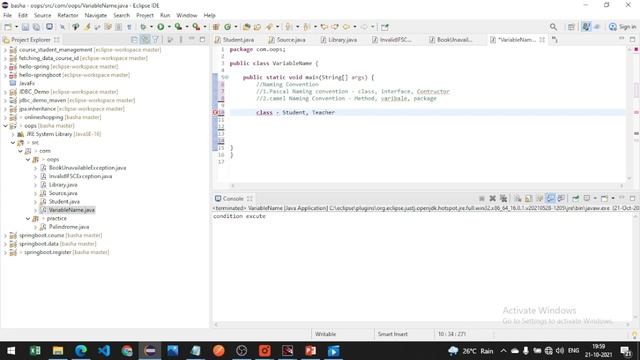Open Visual Studio Code from the taskbar
The height and width of the screenshot is (360, 640).
click(x=104, y=351)
